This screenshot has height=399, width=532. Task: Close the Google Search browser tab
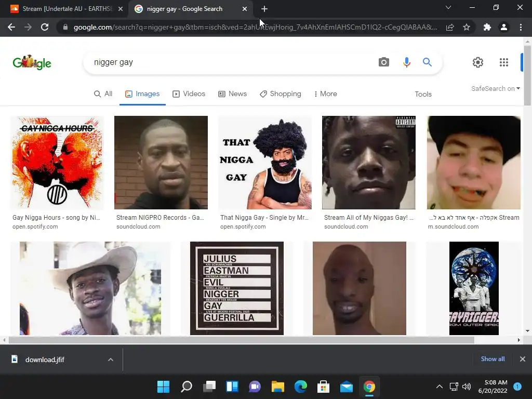pyautogui.click(x=245, y=9)
